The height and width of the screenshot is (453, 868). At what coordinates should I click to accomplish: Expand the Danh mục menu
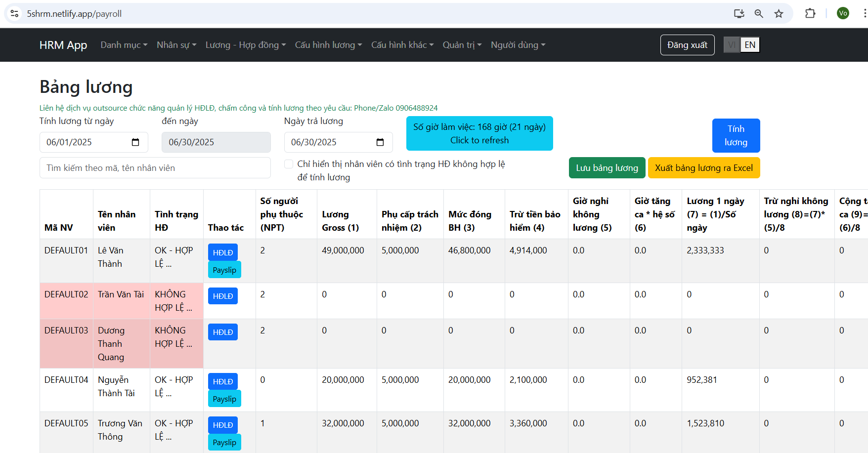[124, 45]
